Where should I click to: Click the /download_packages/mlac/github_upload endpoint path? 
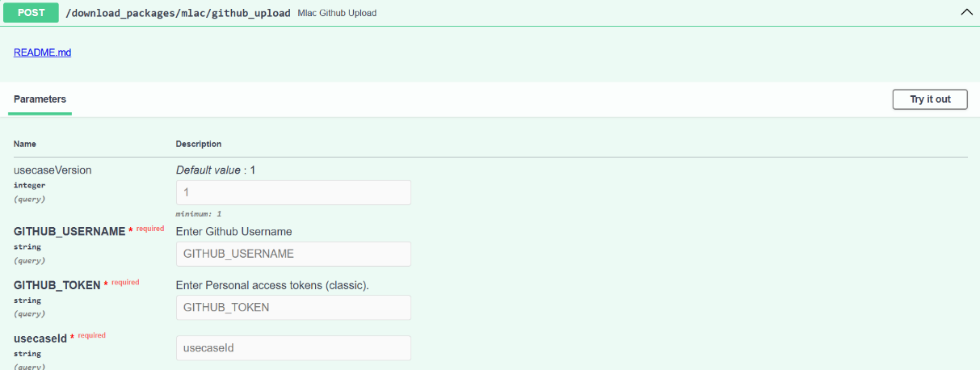coord(178,14)
